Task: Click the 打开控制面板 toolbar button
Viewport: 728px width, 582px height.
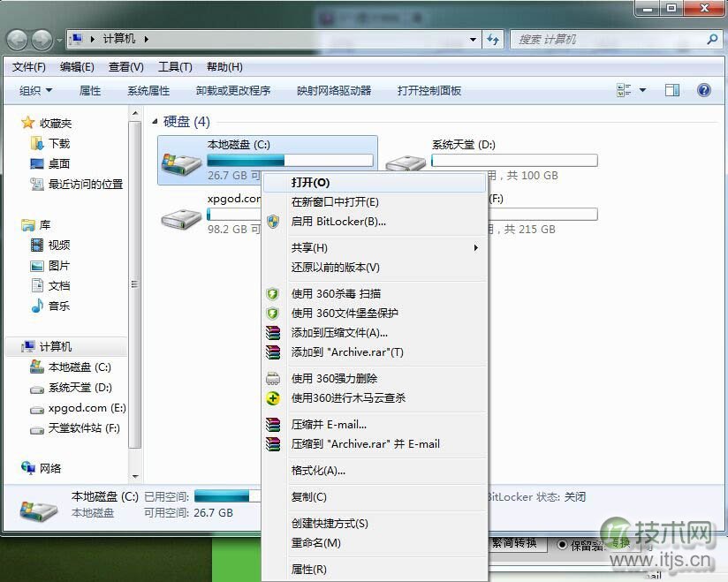Action: tap(429, 89)
